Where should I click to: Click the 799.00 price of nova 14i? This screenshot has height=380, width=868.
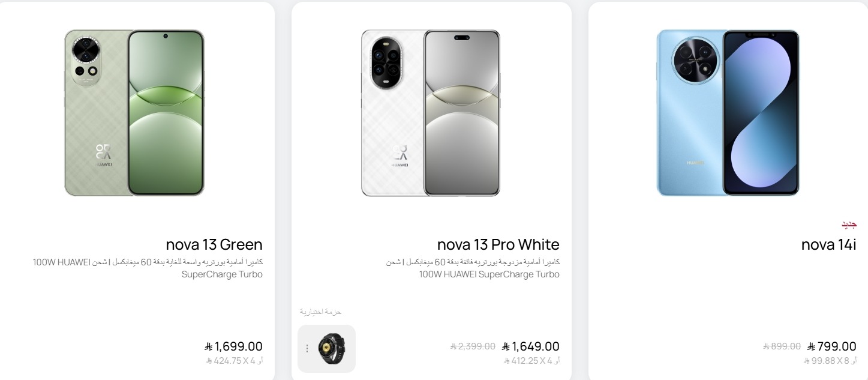tap(831, 346)
